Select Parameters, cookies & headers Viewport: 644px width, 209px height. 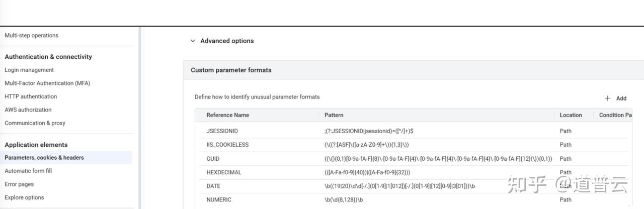44,158
